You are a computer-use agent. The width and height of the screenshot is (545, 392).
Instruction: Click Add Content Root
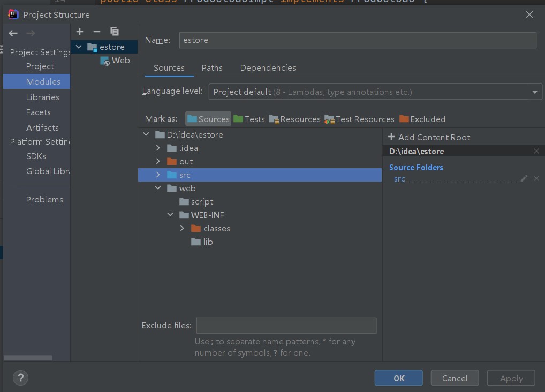(x=429, y=138)
